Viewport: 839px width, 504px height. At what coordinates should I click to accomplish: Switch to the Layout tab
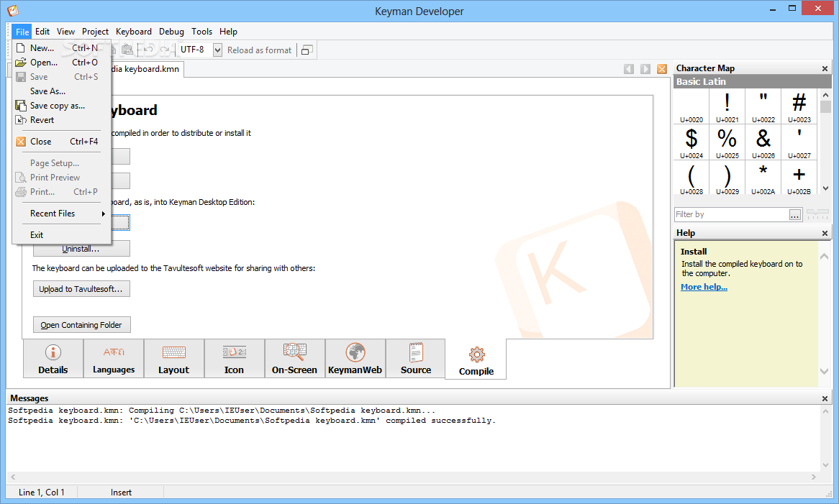click(x=174, y=359)
